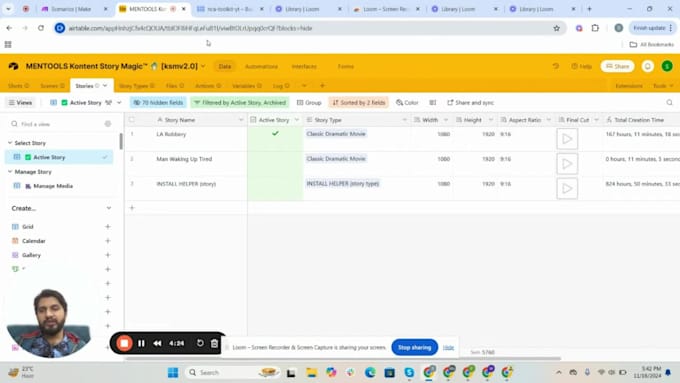Click the view settings gear in sidebar
The width and height of the screenshot is (680, 383).
point(108,124)
